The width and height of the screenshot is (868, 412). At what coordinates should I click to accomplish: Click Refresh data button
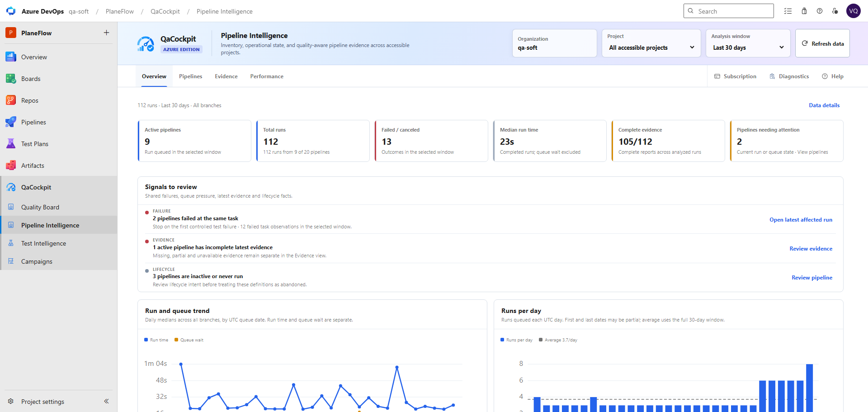(822, 43)
